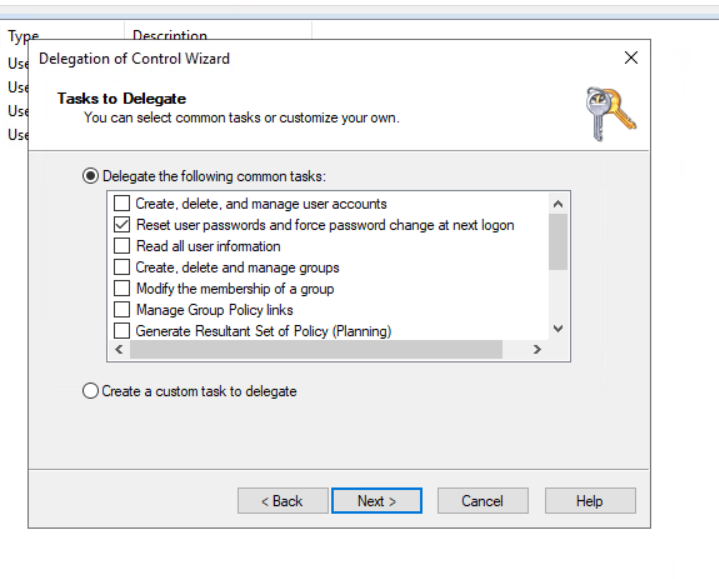Cancel the Delegation of Control Wizard

tap(482, 501)
